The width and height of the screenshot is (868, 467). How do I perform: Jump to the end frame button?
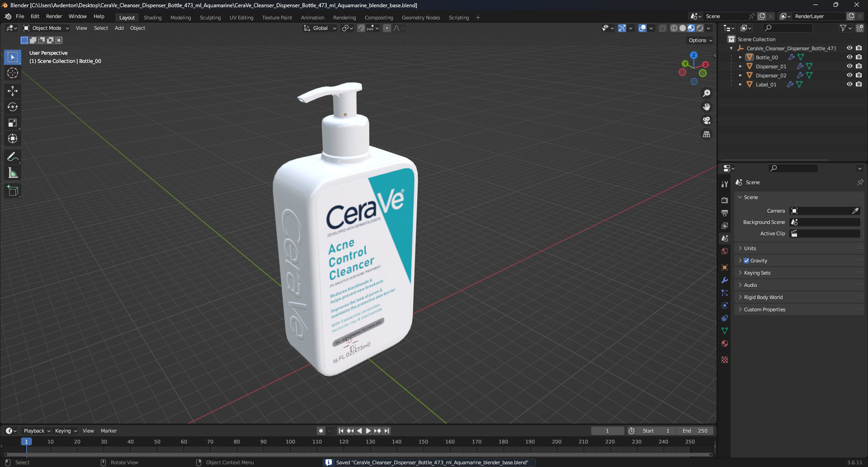387,431
